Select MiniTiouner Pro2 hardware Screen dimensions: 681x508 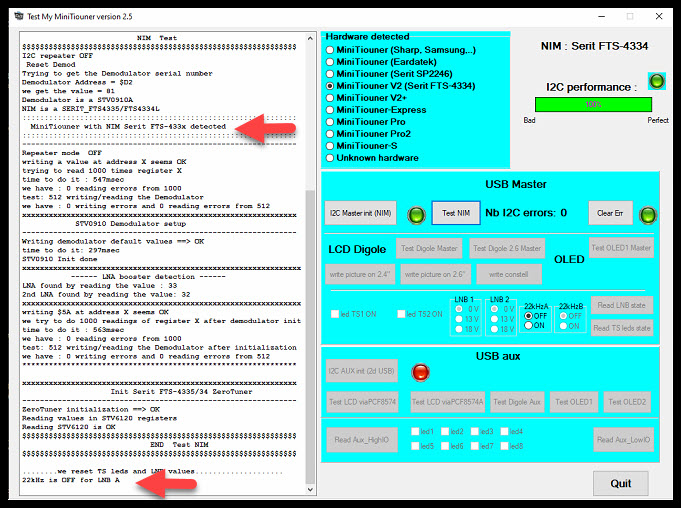pyautogui.click(x=330, y=134)
